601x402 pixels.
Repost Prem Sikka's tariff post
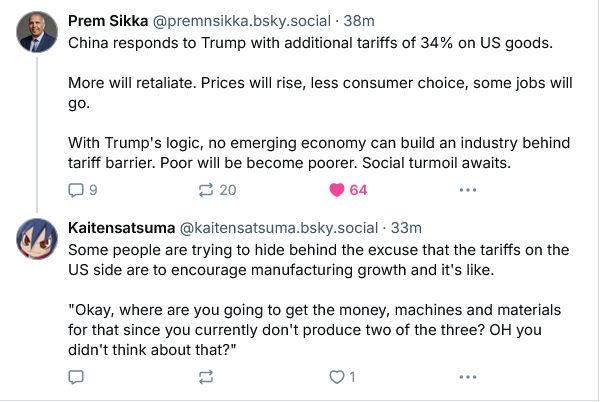(206, 190)
